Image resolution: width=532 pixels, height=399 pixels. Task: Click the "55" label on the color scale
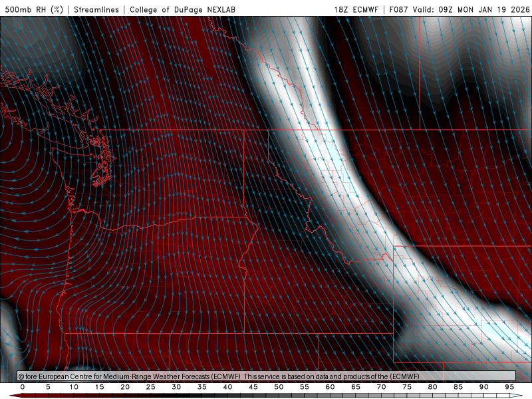305,387
